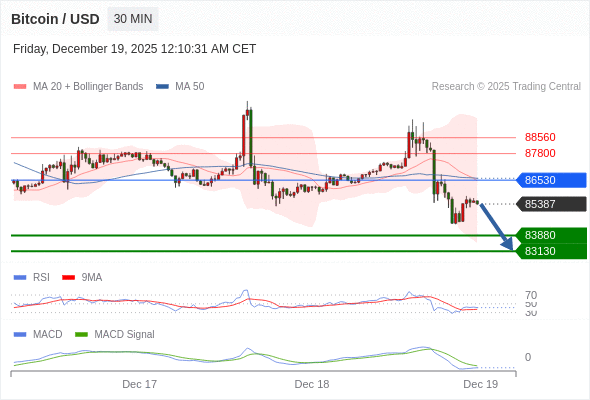This screenshot has height=400, width=590.
Task: Click the green 83130 support price tag
Action: click(x=551, y=251)
